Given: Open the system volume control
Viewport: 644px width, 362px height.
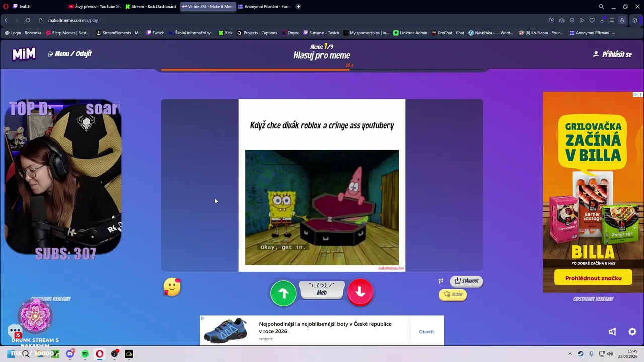Looking at the screenshot, I should 610,354.
